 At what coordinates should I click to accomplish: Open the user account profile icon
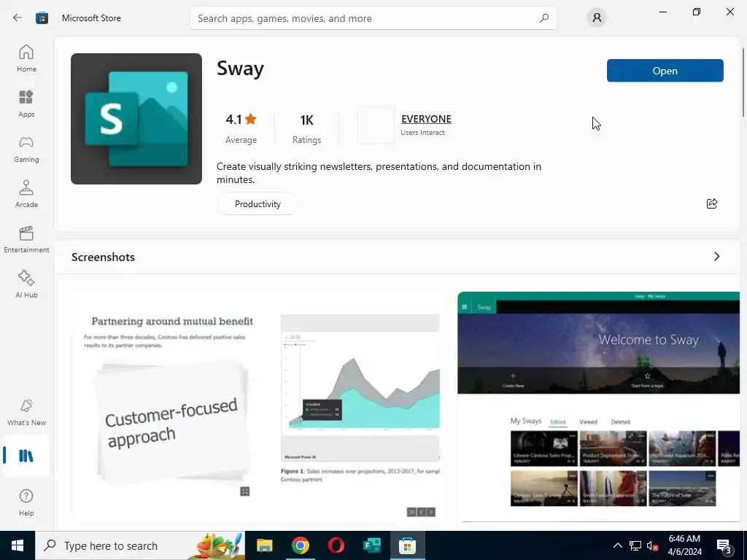tap(597, 18)
